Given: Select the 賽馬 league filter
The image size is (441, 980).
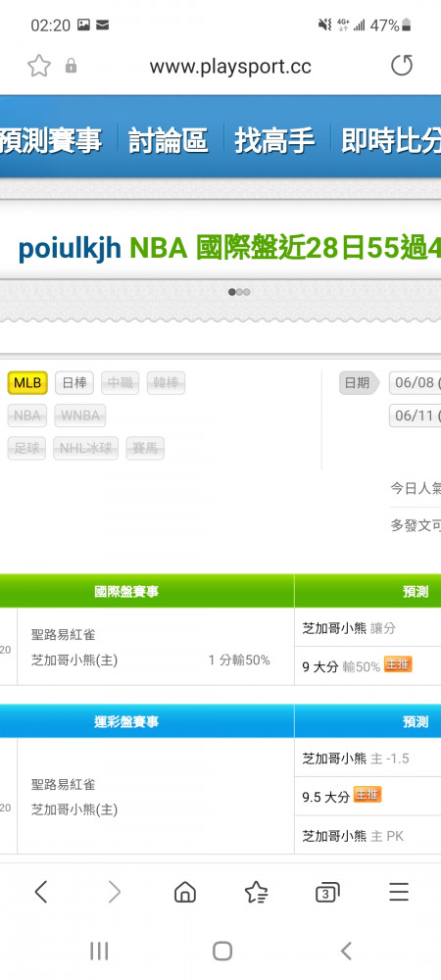Looking at the screenshot, I should (145, 448).
